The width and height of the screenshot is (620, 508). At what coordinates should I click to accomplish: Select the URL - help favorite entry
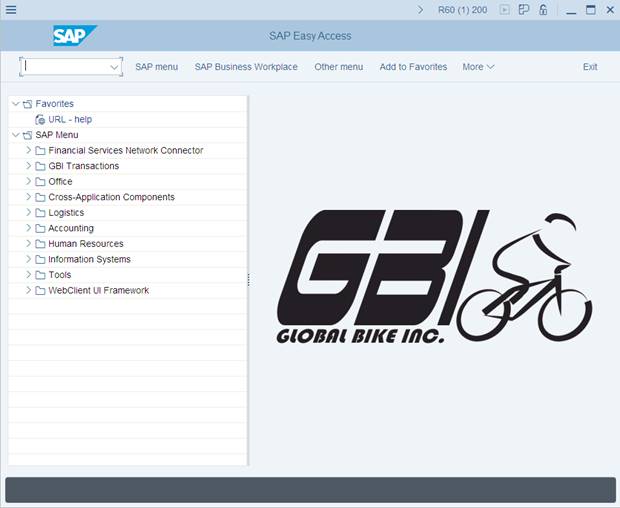(x=70, y=119)
